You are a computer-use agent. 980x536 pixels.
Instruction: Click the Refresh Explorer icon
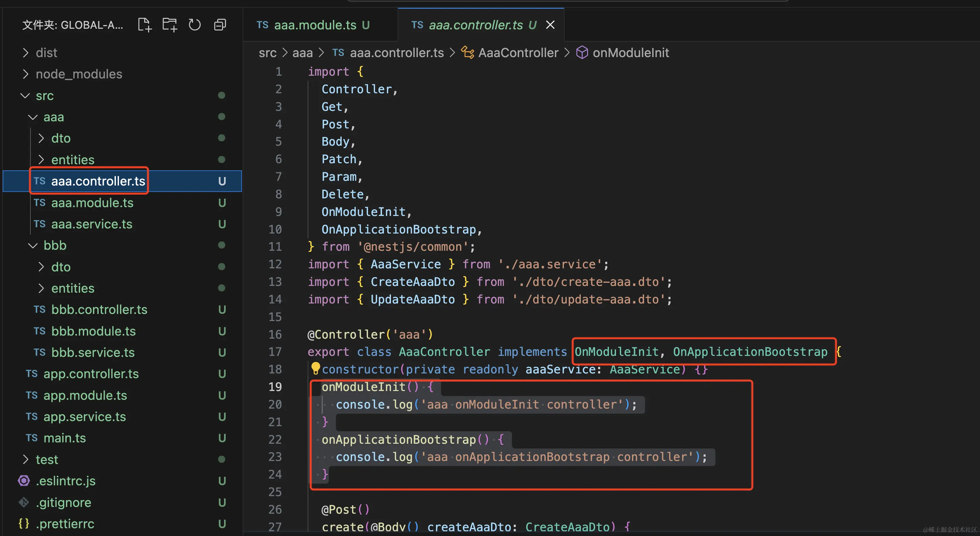coord(194,25)
